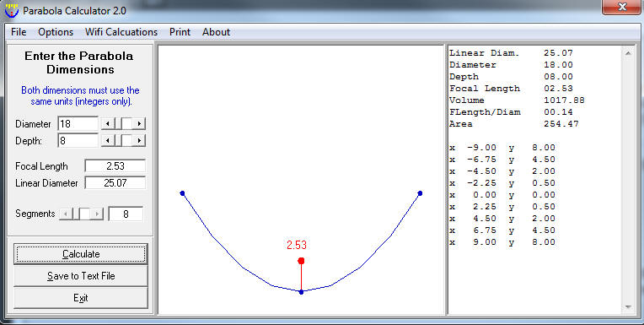
Task: Click the Exit button
Action: tap(81, 298)
